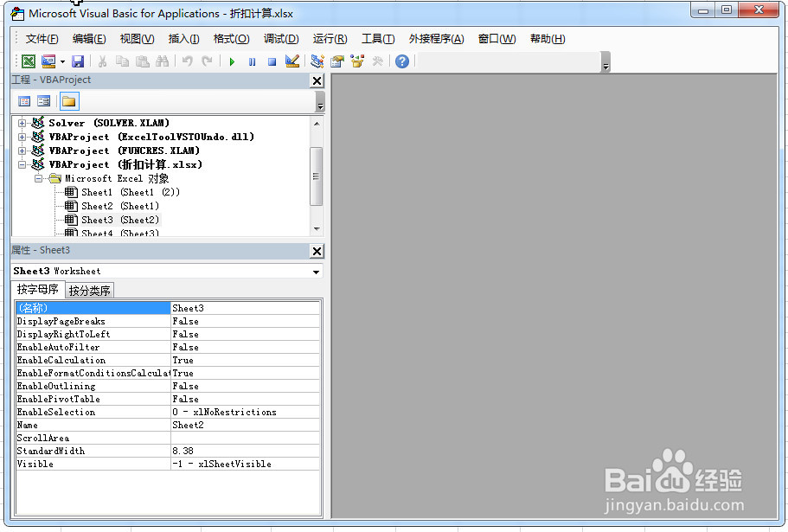
Task: Open Sheet3 Worksheet object dropdown
Action: pyautogui.click(x=316, y=272)
